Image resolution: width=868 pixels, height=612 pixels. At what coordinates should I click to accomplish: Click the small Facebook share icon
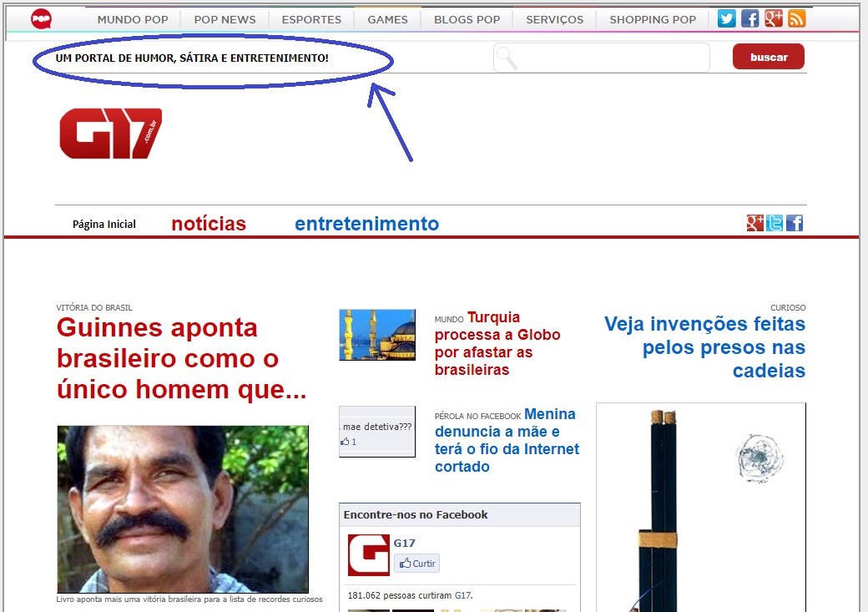(795, 223)
